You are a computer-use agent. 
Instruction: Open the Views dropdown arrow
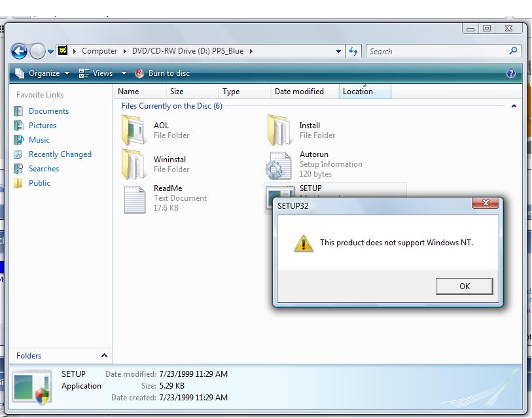point(124,73)
